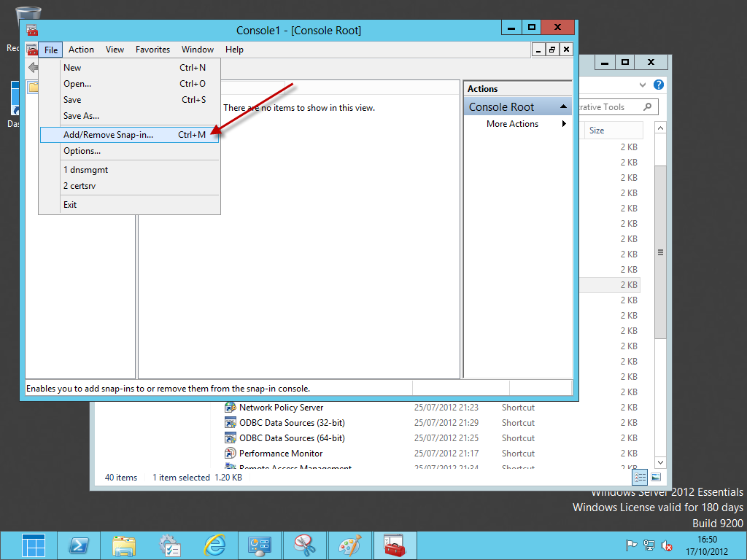Click the Explorer vertical scrollbar down arrow
Screen dimensions: 747x560
tap(660, 462)
